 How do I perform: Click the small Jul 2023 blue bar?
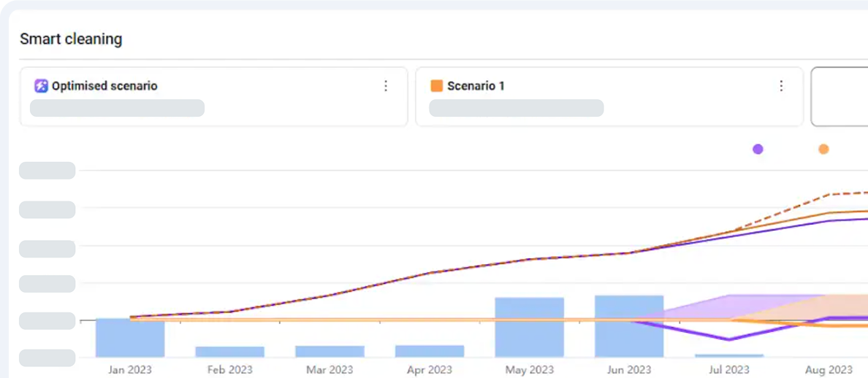coord(729,355)
